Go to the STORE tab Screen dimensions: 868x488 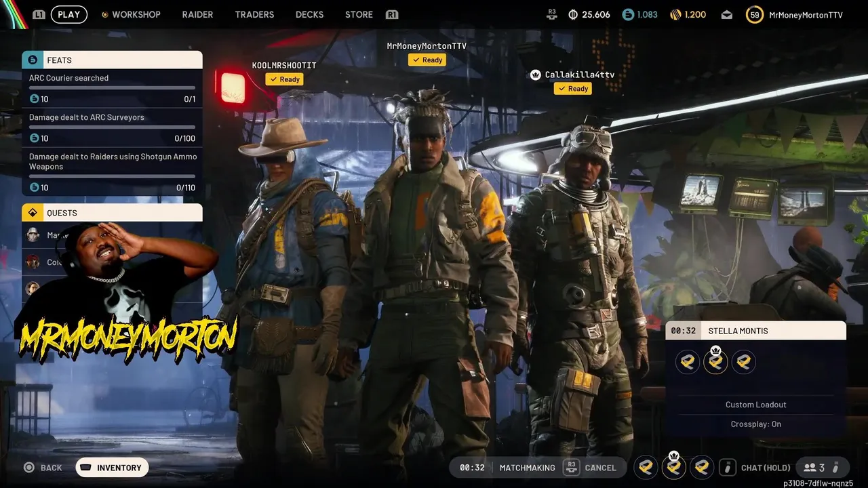click(359, 14)
